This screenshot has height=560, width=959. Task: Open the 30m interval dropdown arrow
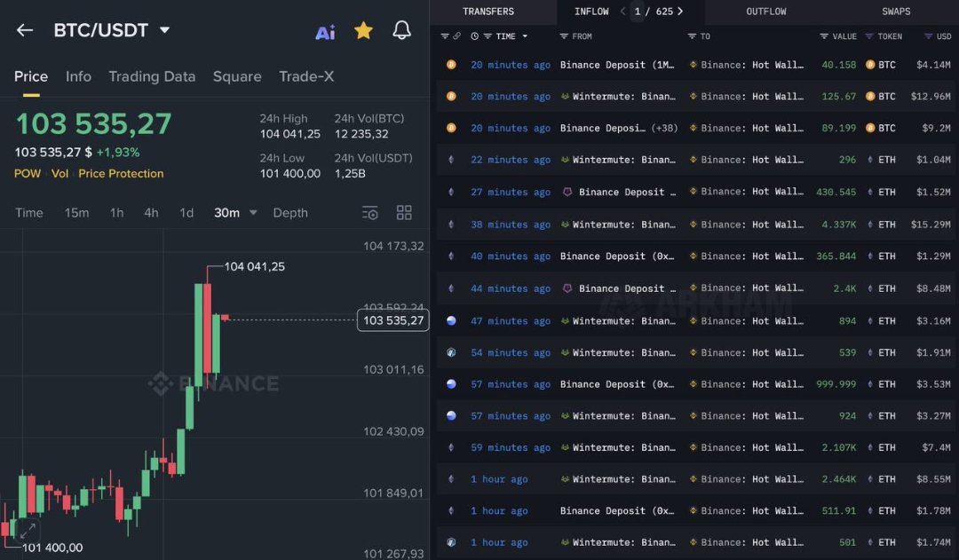[x=253, y=213]
